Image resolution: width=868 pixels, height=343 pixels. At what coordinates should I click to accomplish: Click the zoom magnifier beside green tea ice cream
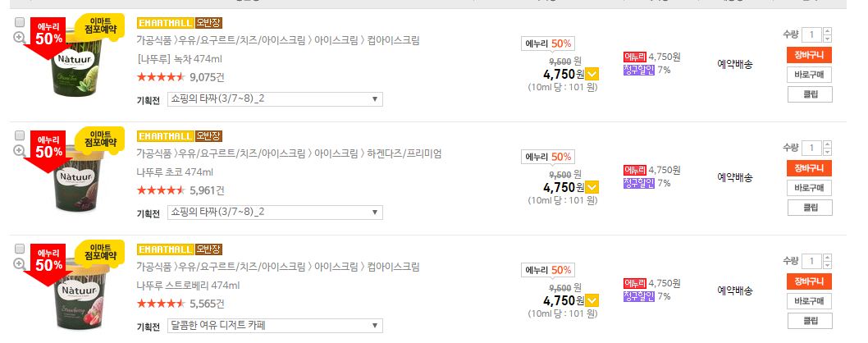pyautogui.click(x=20, y=38)
